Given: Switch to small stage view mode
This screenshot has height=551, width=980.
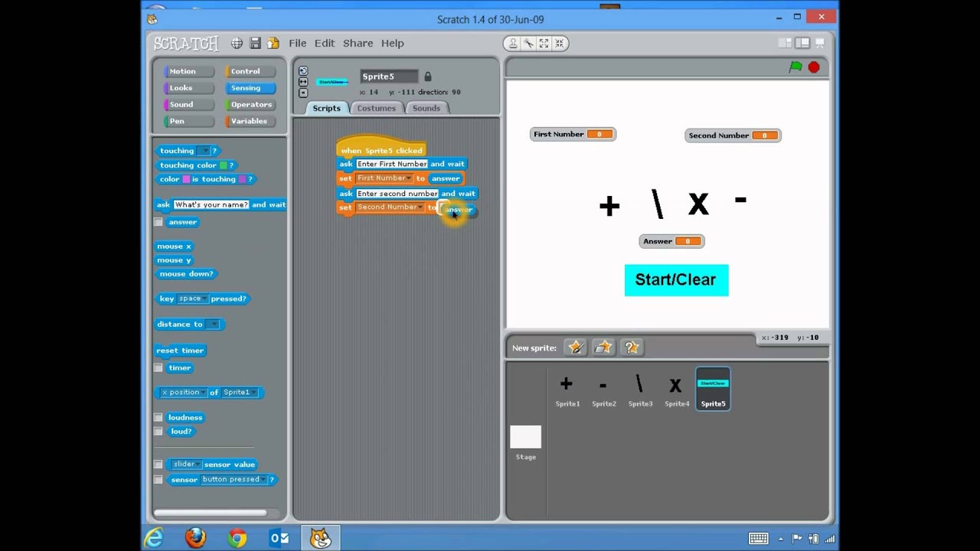Looking at the screenshot, I should [785, 44].
